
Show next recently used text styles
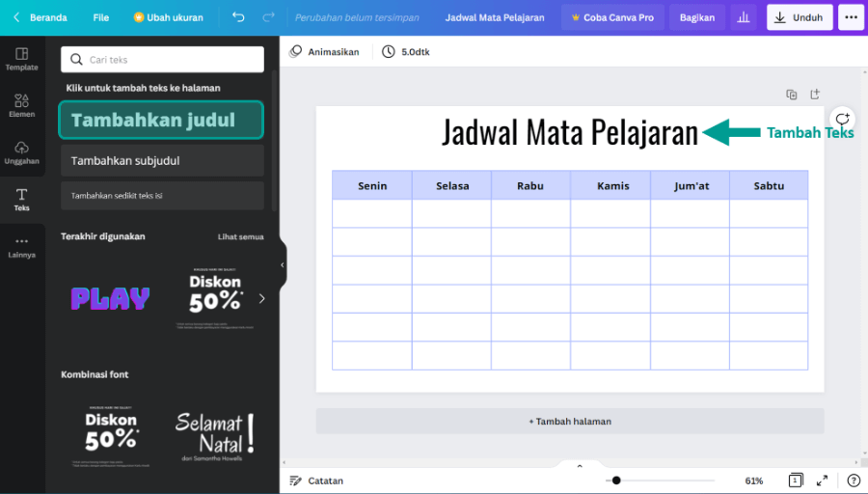click(x=261, y=299)
